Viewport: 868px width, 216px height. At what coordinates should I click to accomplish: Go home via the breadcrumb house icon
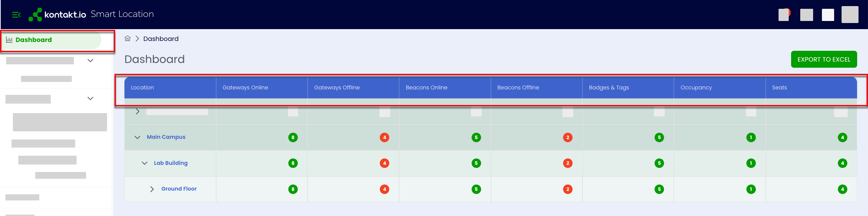127,38
